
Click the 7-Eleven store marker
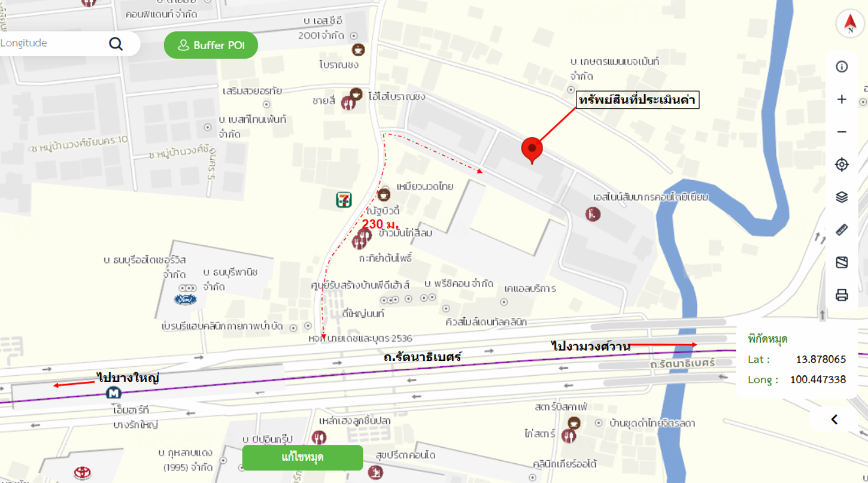coord(344,199)
